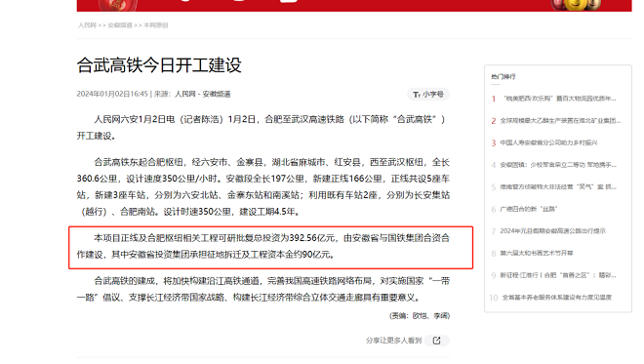Open the 本网原创 breadcrumb link
The height and width of the screenshot is (364, 644).
(156, 25)
